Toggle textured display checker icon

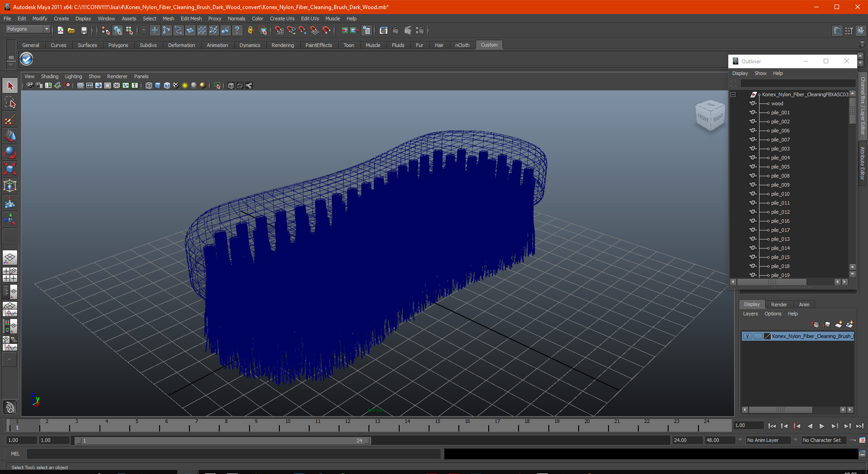(176, 85)
